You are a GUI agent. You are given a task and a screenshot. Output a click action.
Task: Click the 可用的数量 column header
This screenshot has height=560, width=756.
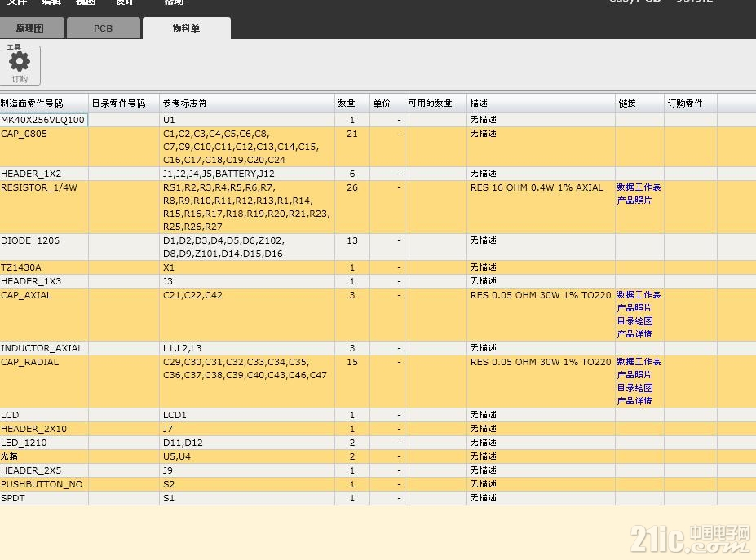435,104
